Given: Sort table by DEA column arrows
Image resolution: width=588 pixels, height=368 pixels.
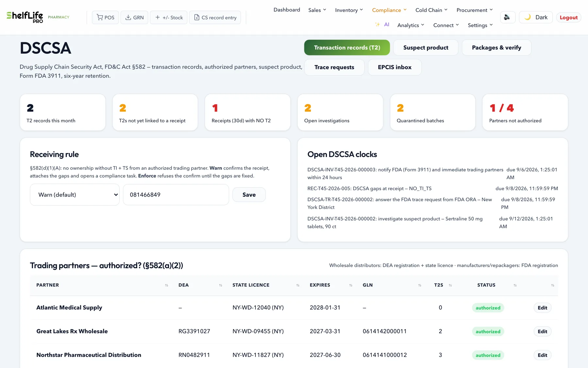Looking at the screenshot, I should coord(220,285).
